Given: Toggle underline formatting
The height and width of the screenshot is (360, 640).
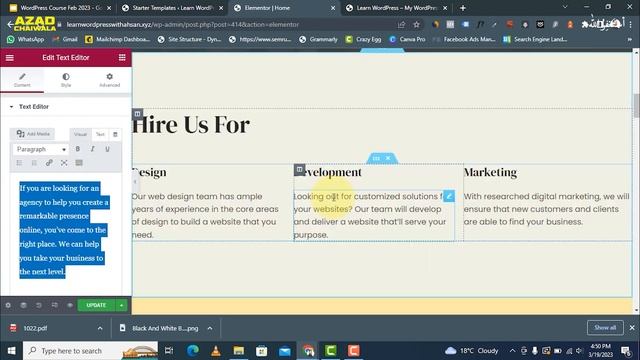Looking at the screenshot, I should 107,149.
